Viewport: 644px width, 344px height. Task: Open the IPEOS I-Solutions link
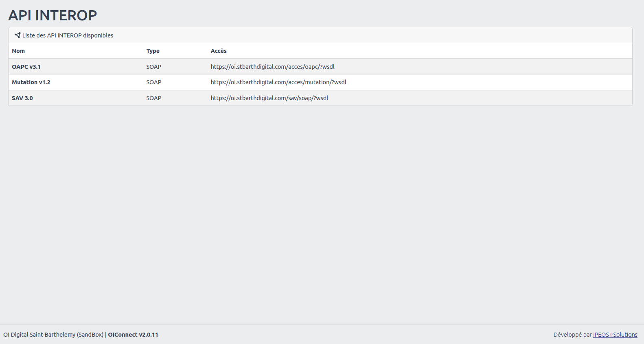(x=615, y=335)
